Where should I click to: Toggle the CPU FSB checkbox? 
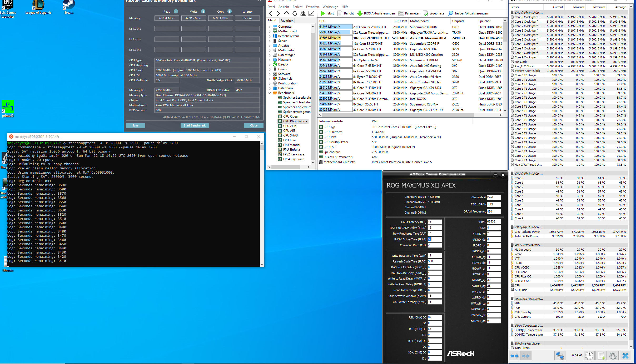[321, 147]
